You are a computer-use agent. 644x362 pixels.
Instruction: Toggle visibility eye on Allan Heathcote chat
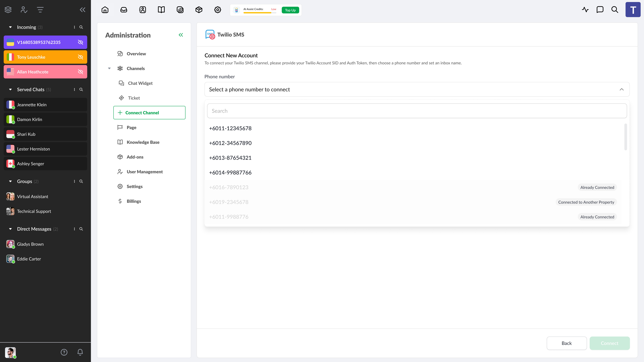80,72
